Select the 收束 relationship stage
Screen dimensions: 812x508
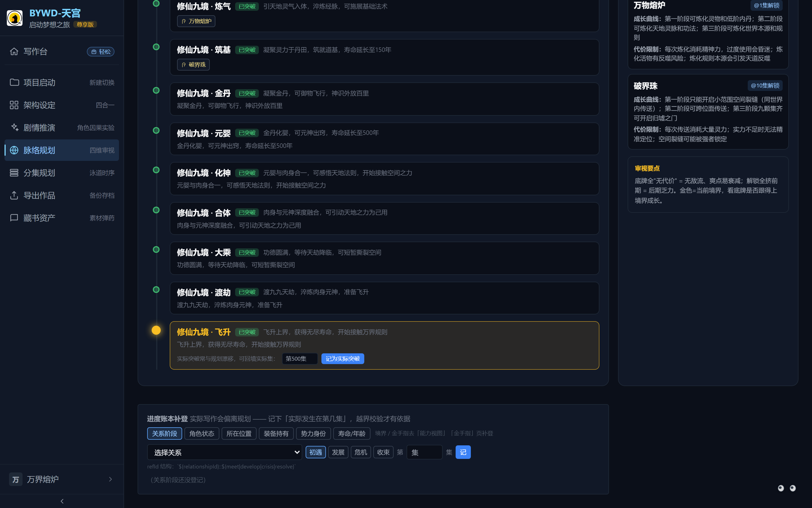click(383, 452)
